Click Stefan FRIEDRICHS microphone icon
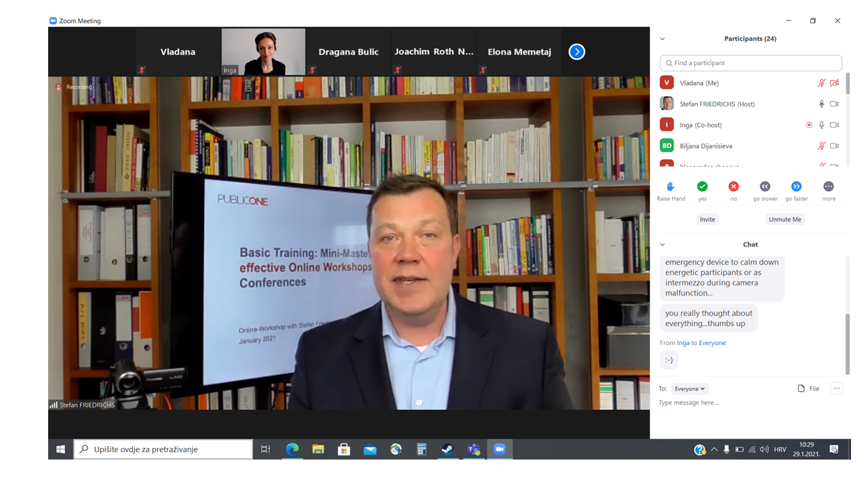 [821, 104]
